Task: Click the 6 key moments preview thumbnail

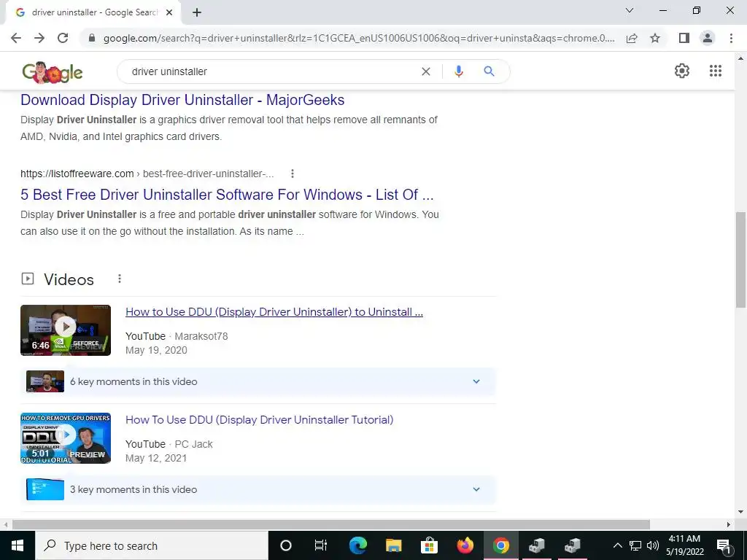Action: pyautogui.click(x=45, y=381)
